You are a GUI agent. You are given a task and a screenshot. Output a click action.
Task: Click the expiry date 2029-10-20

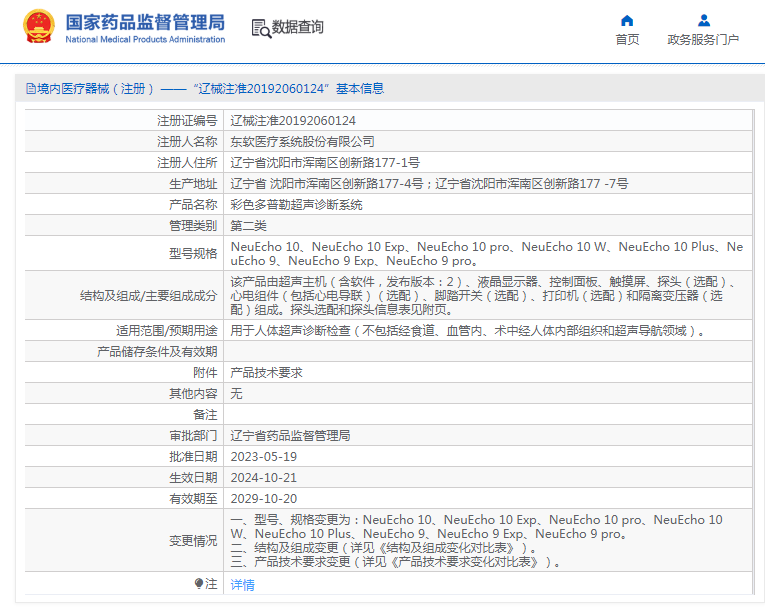(264, 498)
